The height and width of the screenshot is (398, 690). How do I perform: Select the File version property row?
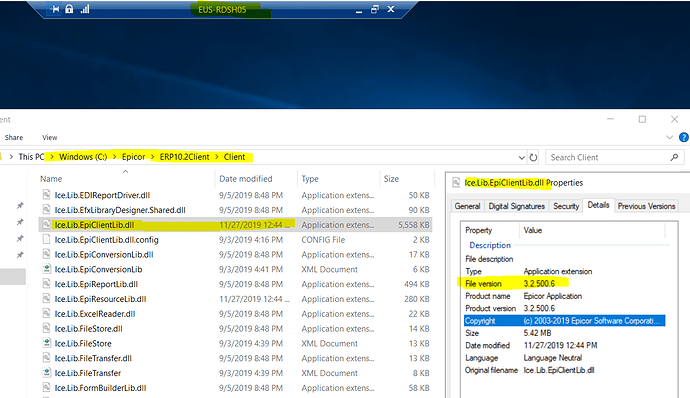(x=565, y=284)
